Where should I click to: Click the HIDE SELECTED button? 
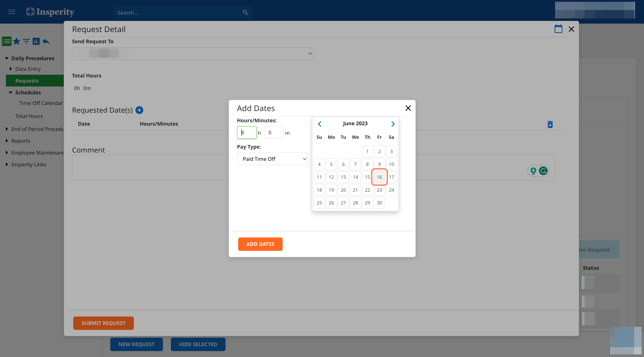point(198,344)
